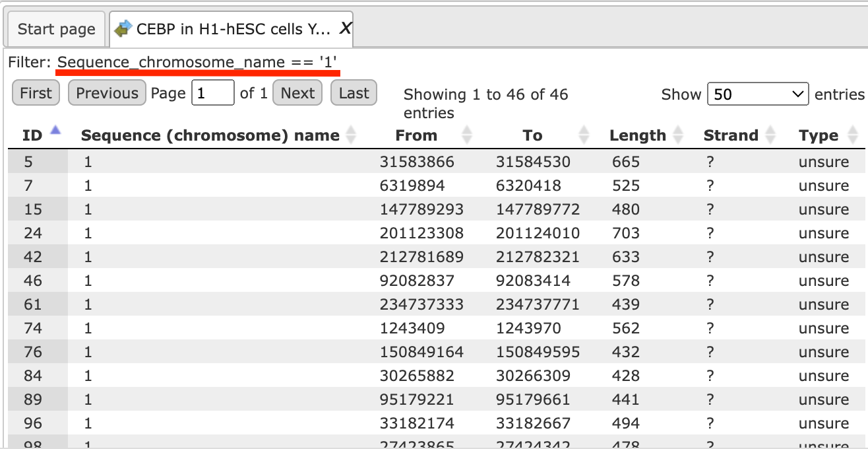868x449 pixels.
Task: Sort table by To column arrows
Action: pos(584,135)
